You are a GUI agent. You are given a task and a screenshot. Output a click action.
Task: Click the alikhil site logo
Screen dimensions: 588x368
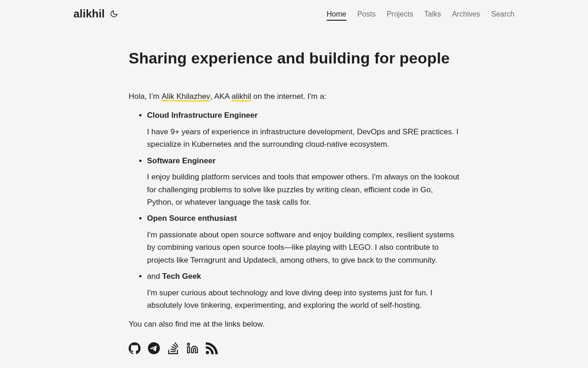point(89,14)
